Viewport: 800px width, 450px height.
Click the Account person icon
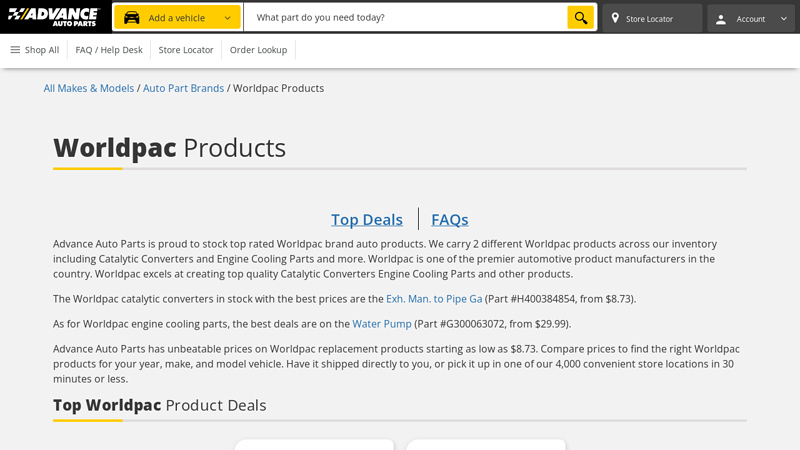[x=720, y=18]
